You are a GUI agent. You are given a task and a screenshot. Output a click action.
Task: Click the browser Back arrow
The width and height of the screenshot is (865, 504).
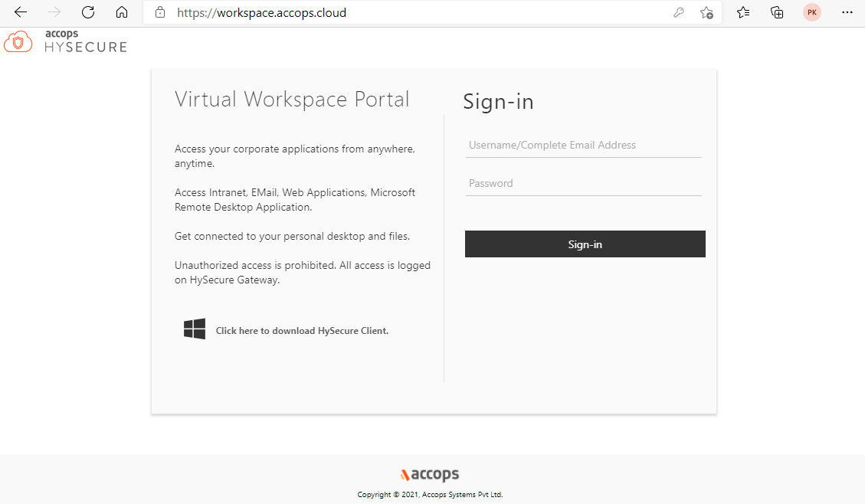pyautogui.click(x=21, y=12)
